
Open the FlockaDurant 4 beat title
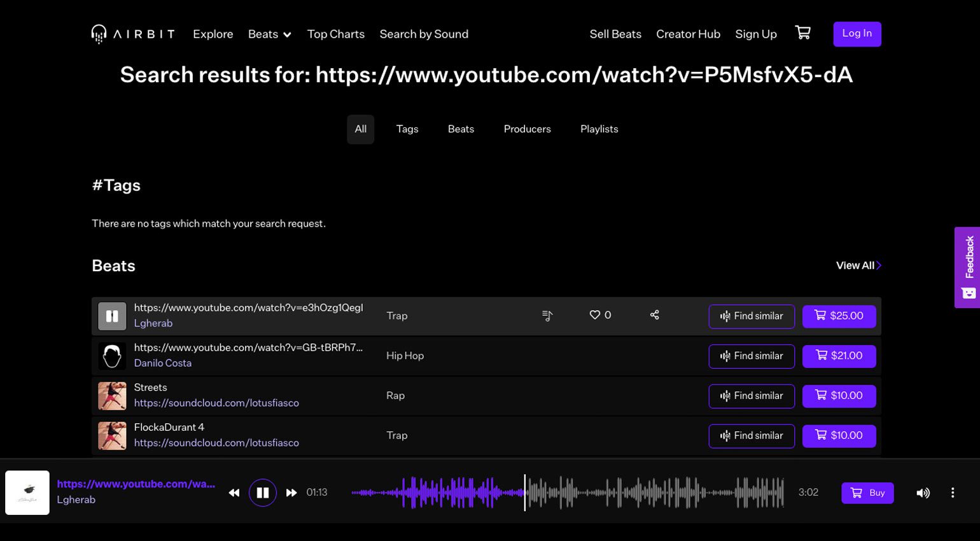coord(169,427)
